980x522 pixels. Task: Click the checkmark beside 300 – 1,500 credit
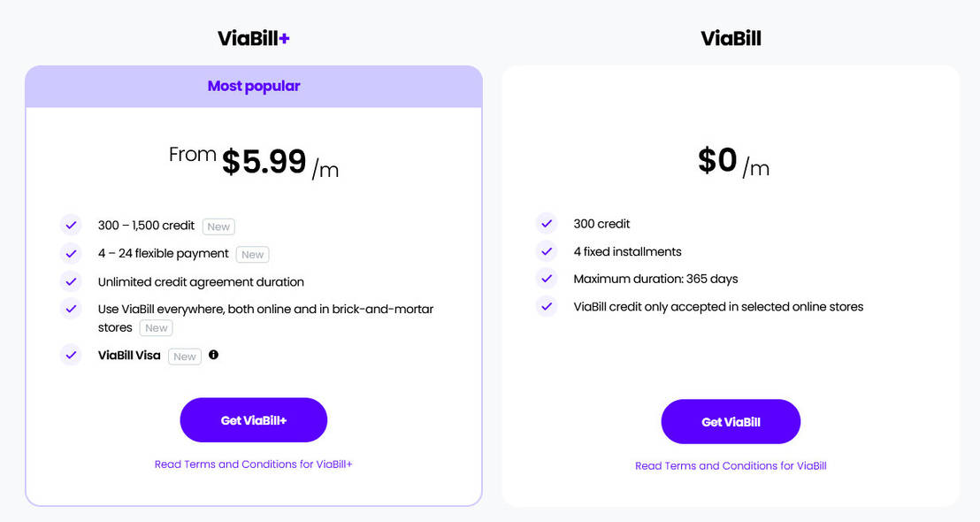(71, 225)
